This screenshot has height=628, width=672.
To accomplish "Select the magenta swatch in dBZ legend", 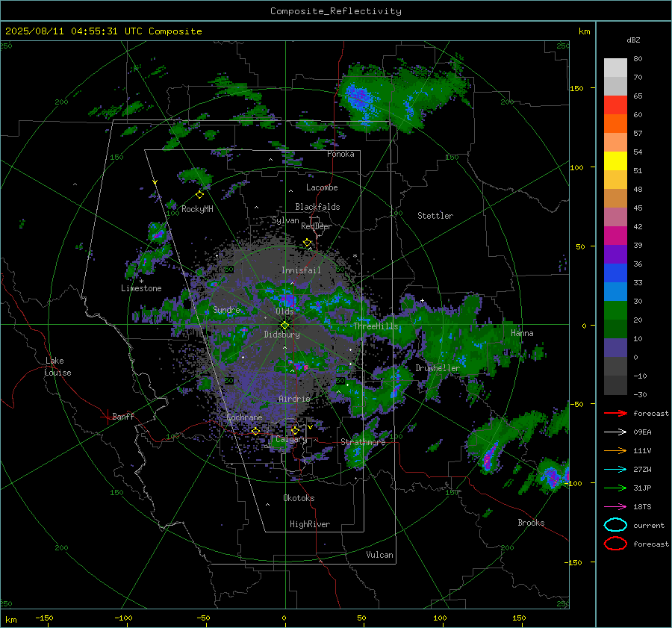I will (615, 235).
